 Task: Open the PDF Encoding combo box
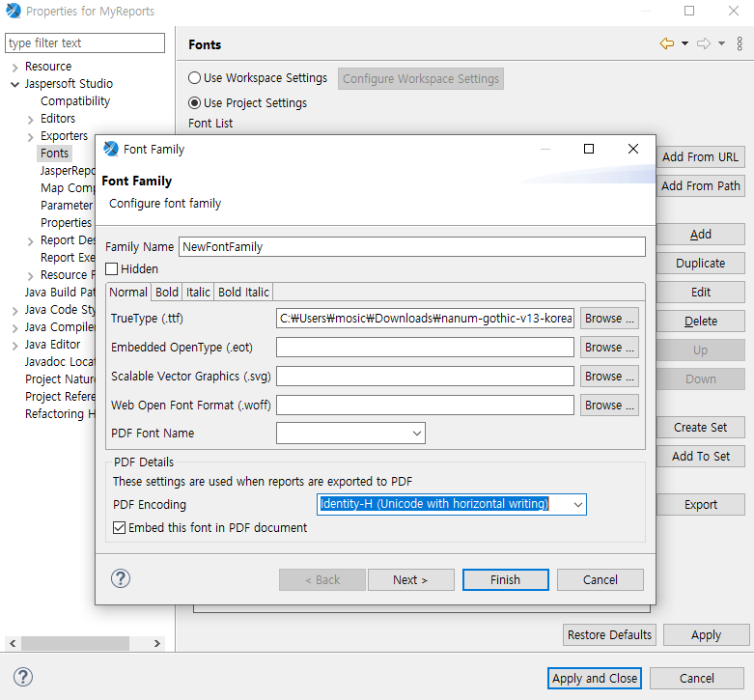tap(577, 504)
